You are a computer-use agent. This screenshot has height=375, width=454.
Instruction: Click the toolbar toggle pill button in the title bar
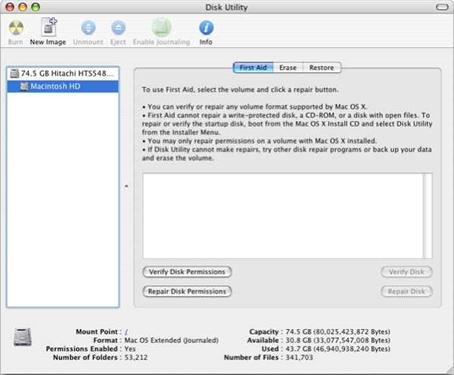click(x=442, y=7)
